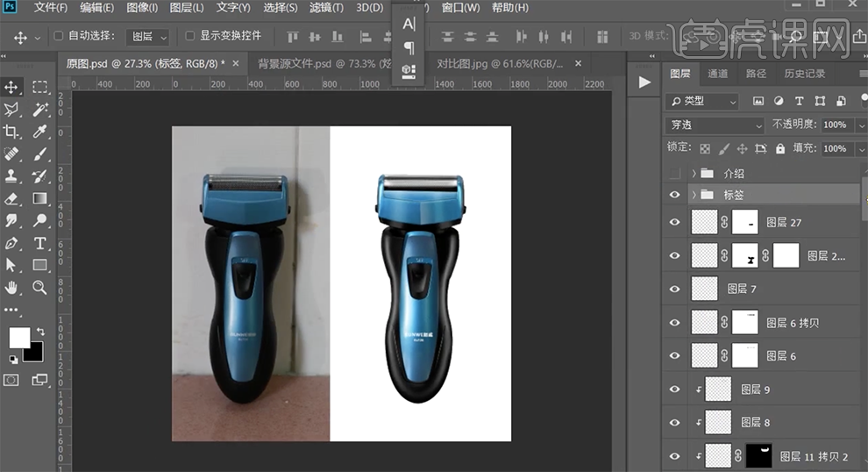Select the Rectangular Marquee tool

coord(39,87)
